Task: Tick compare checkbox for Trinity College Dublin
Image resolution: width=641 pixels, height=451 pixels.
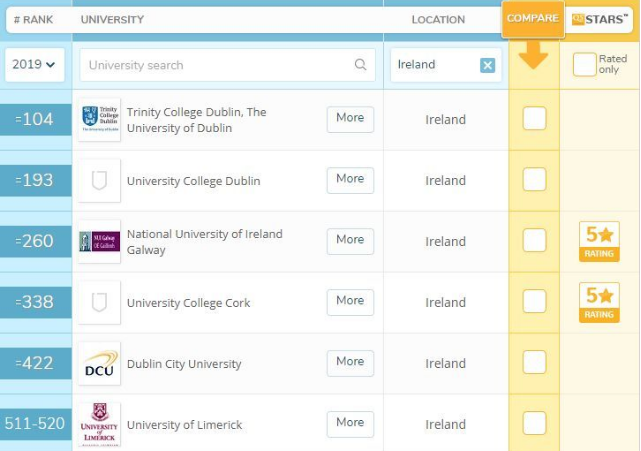Action: [535, 119]
